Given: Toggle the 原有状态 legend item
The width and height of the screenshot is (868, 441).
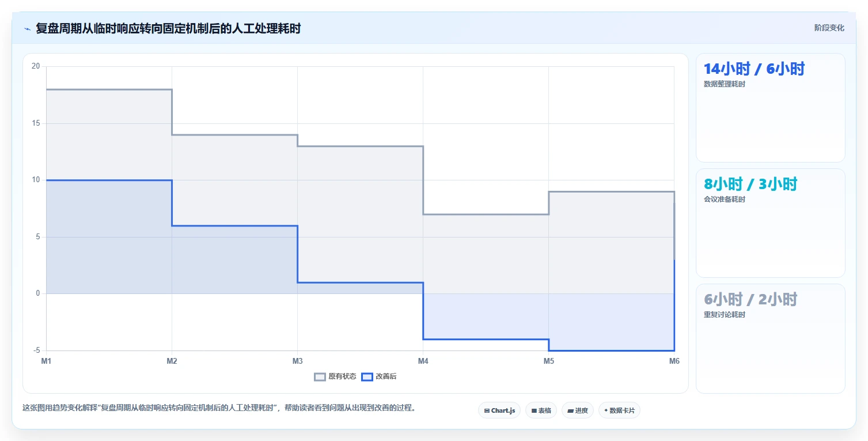Looking at the screenshot, I should click(x=335, y=376).
